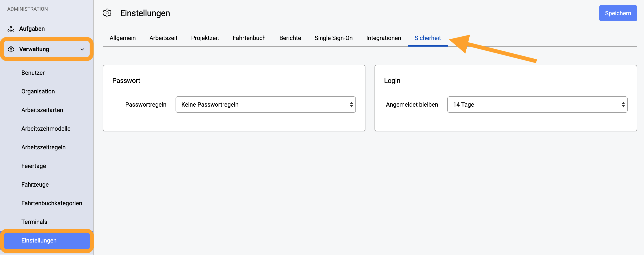Select the Einstellungen sidebar item

(x=47, y=240)
